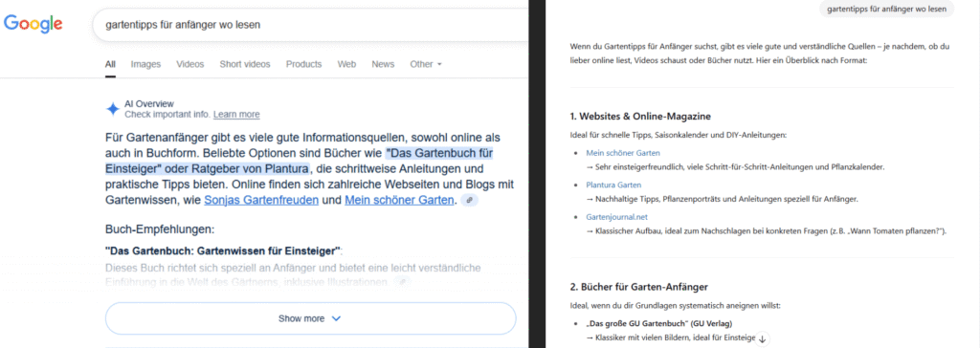The height and width of the screenshot is (348, 980).
Task: Open the News tab
Action: tap(383, 64)
